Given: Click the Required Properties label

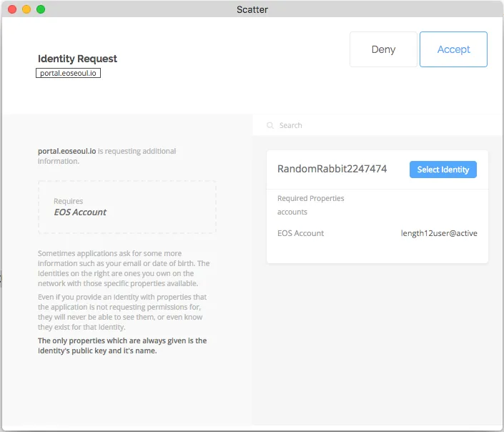Looking at the screenshot, I should pyautogui.click(x=310, y=198).
